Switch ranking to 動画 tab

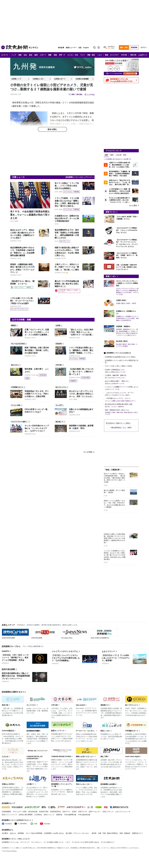pyautogui.click(x=125, y=155)
